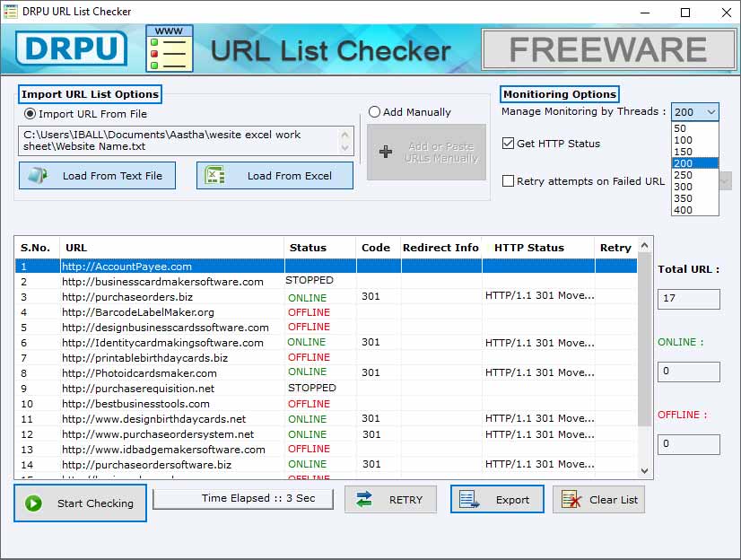Click the URL list checklist banner icon
The image size is (741, 560).
[170, 48]
